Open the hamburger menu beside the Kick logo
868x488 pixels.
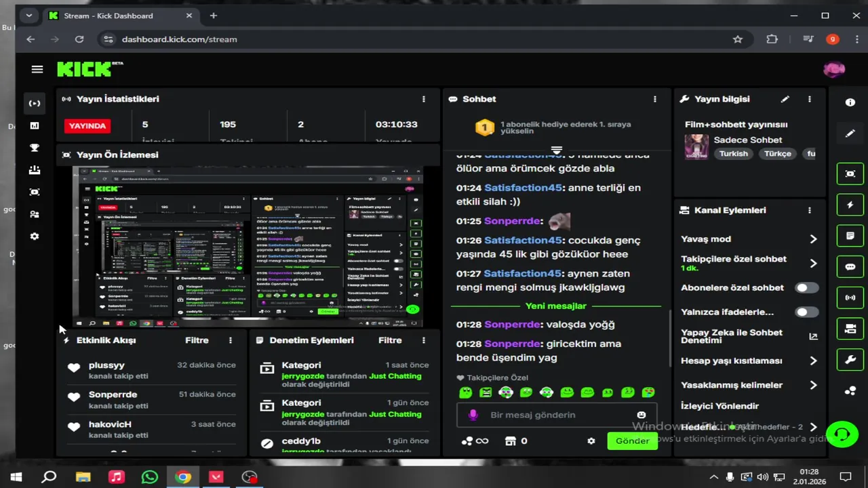point(37,69)
